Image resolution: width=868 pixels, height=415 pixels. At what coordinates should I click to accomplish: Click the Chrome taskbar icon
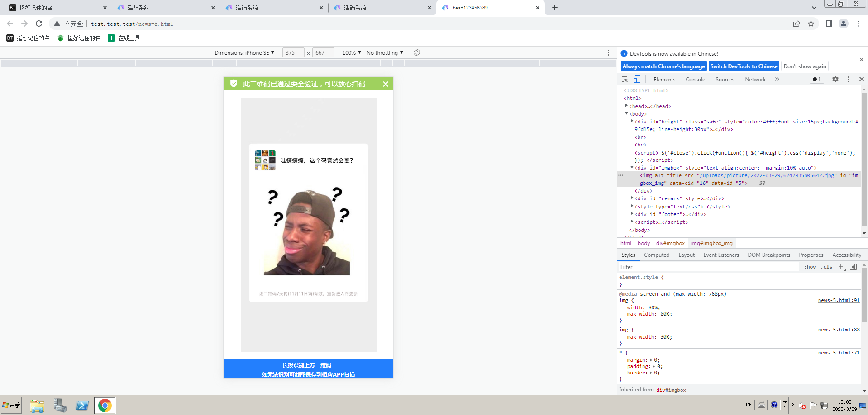coord(105,406)
